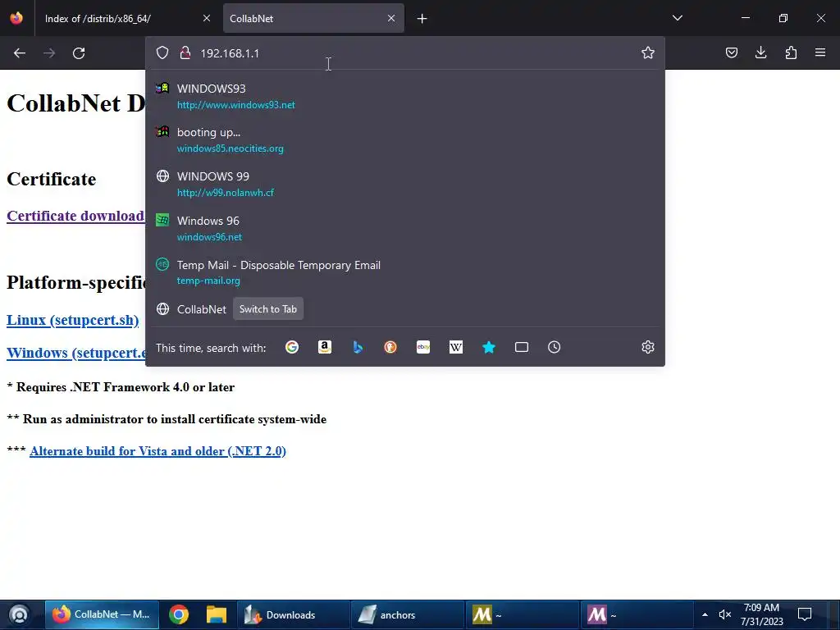Search this time with Google
This screenshot has height=630, width=840.
292,347
